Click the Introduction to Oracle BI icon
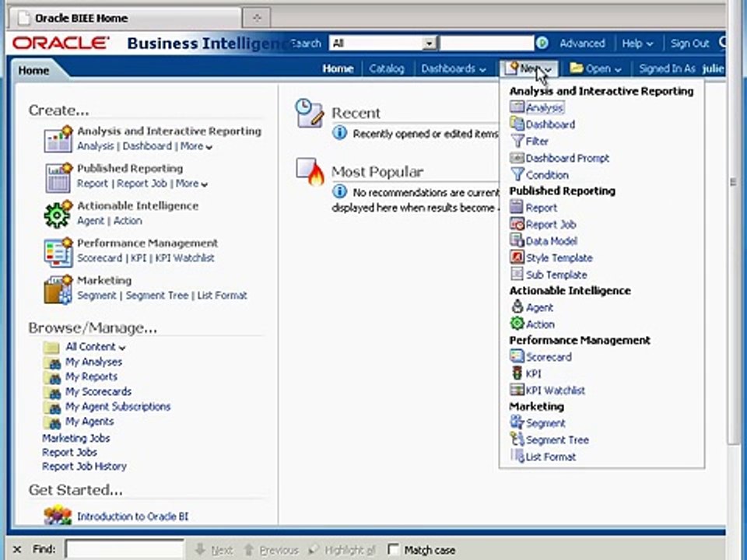Image resolution: width=747 pixels, height=560 pixels. 58,516
